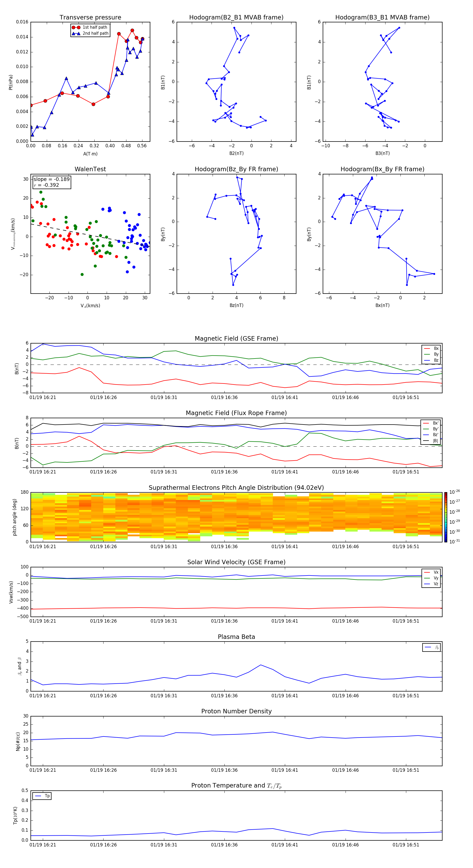Click '01/19 16:51' on the proton temperature axis
The width and height of the screenshot is (473, 868).
pos(406,845)
